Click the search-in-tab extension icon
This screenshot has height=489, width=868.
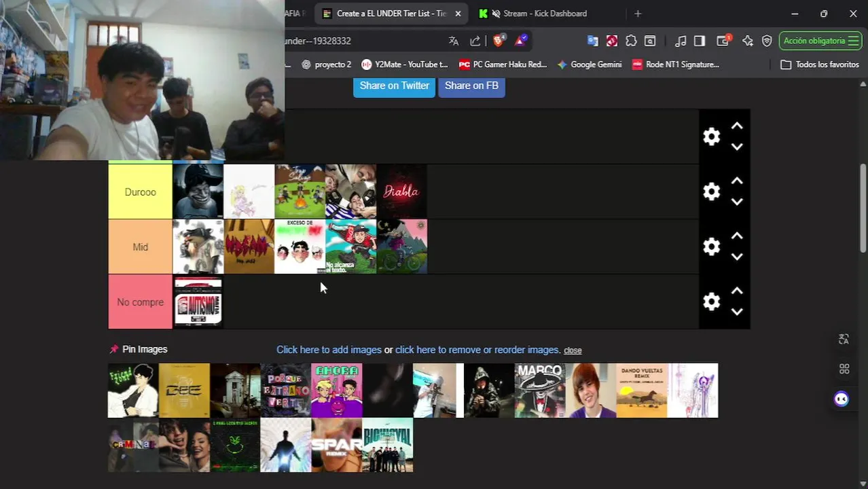[650, 41]
